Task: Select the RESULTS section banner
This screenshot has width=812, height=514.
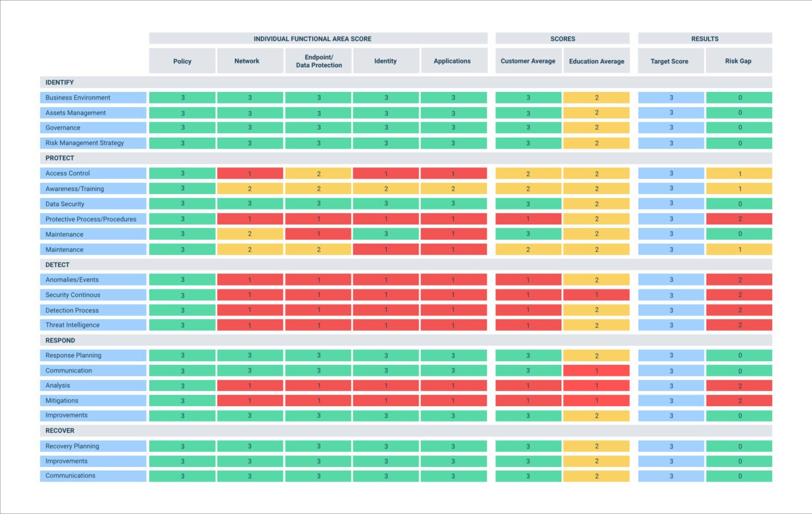Action: (705, 38)
